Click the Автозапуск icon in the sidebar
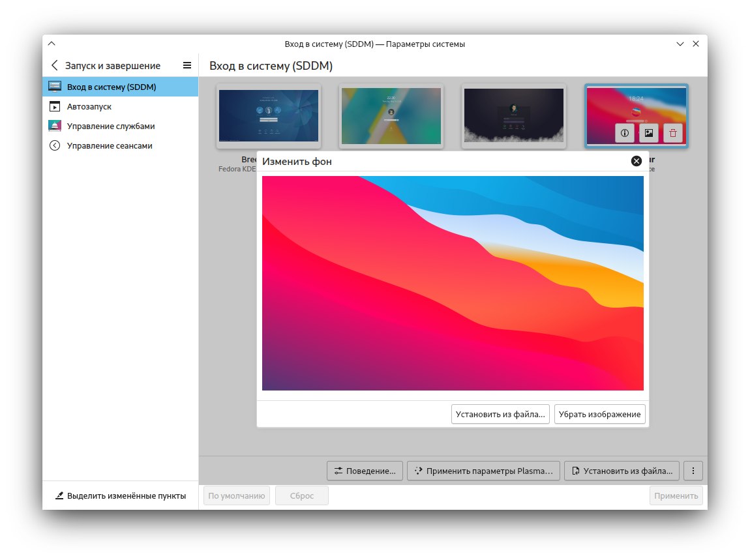The width and height of the screenshot is (750, 560). click(x=55, y=107)
